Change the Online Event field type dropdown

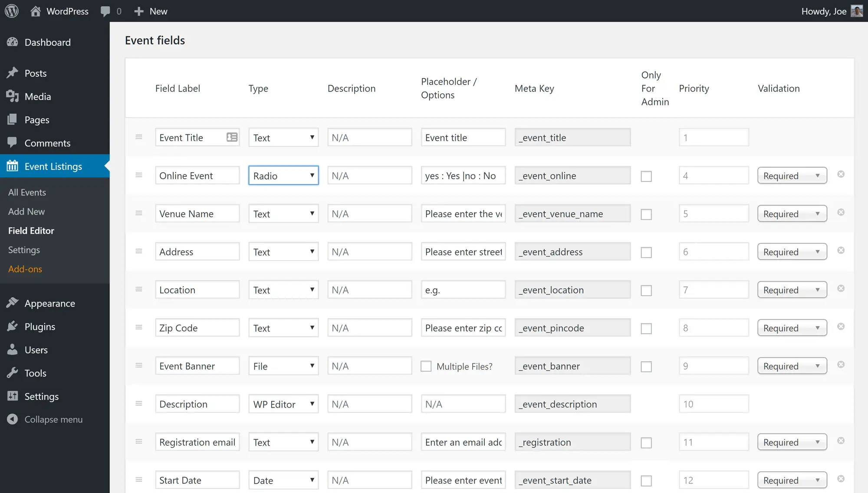(283, 175)
